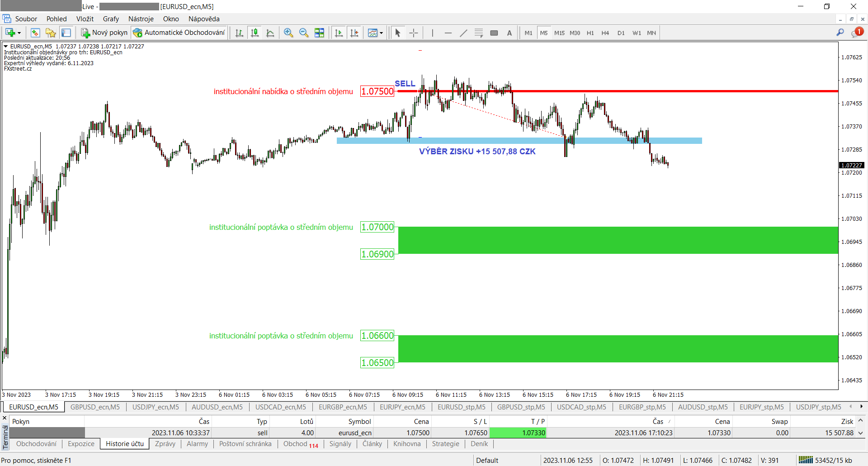
Task: Sort history by Symbol column header
Action: tap(344, 421)
